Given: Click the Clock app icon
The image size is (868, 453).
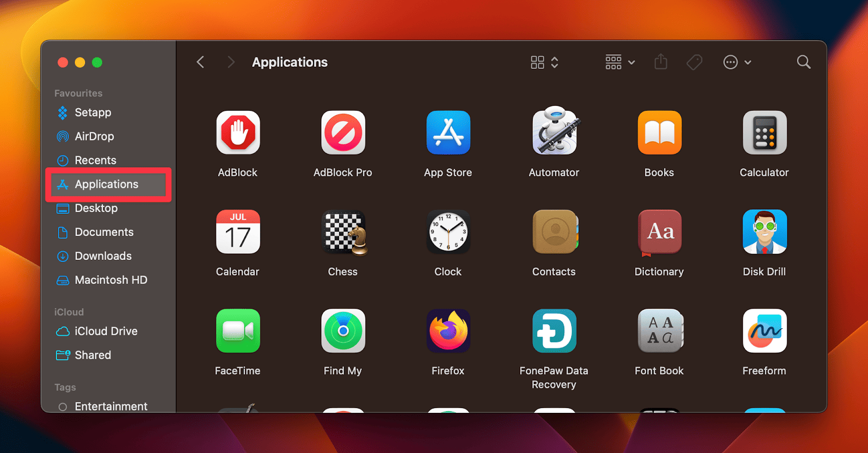Looking at the screenshot, I should pyautogui.click(x=448, y=232).
